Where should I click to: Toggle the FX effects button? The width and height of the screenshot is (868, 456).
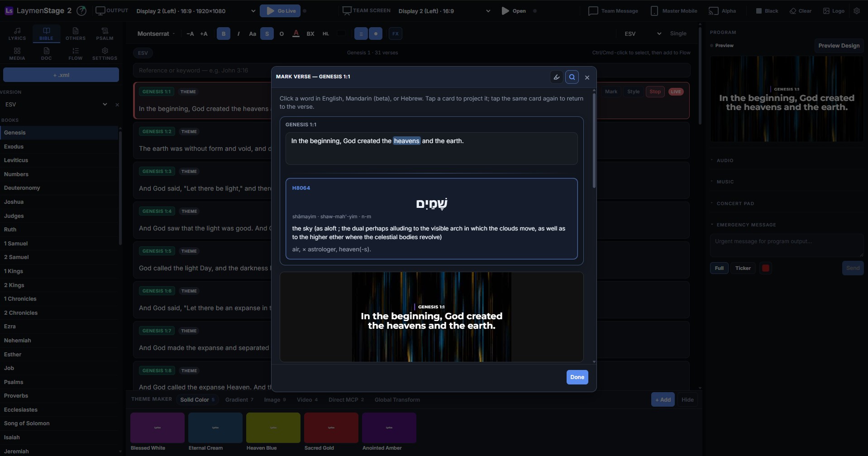tap(396, 34)
